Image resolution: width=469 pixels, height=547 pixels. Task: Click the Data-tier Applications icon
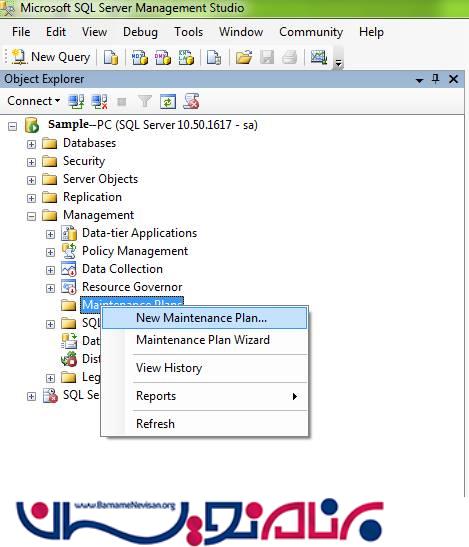click(x=69, y=233)
